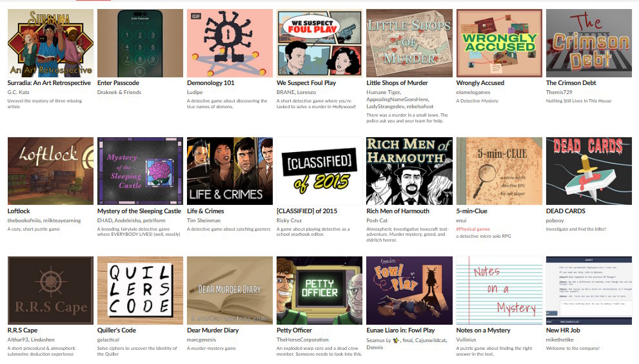Select the Petty Officer cover image
Viewport: 639px width, 364px height.
(x=320, y=291)
